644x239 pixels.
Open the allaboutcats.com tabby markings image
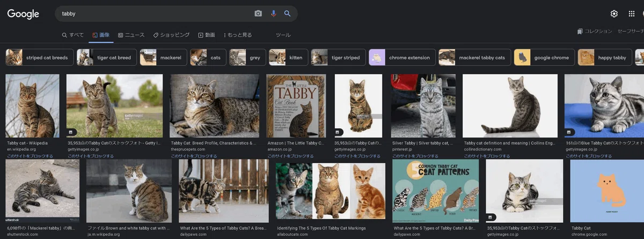tap(331, 191)
